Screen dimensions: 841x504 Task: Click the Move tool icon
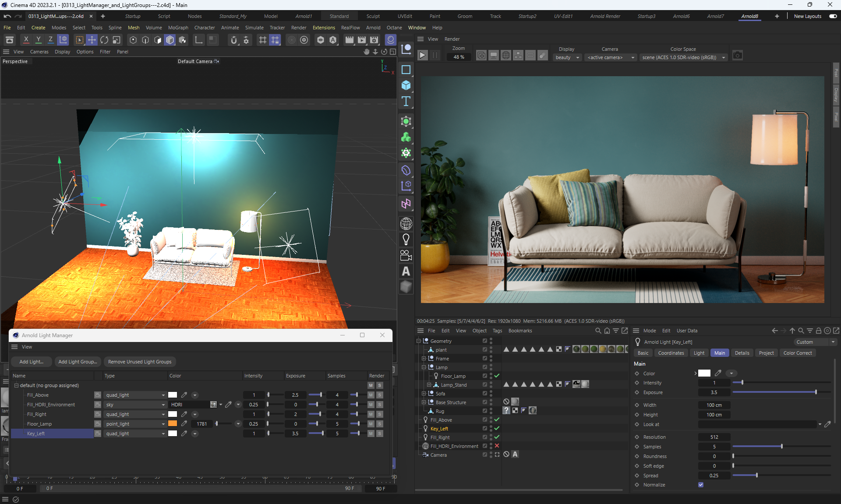92,40
